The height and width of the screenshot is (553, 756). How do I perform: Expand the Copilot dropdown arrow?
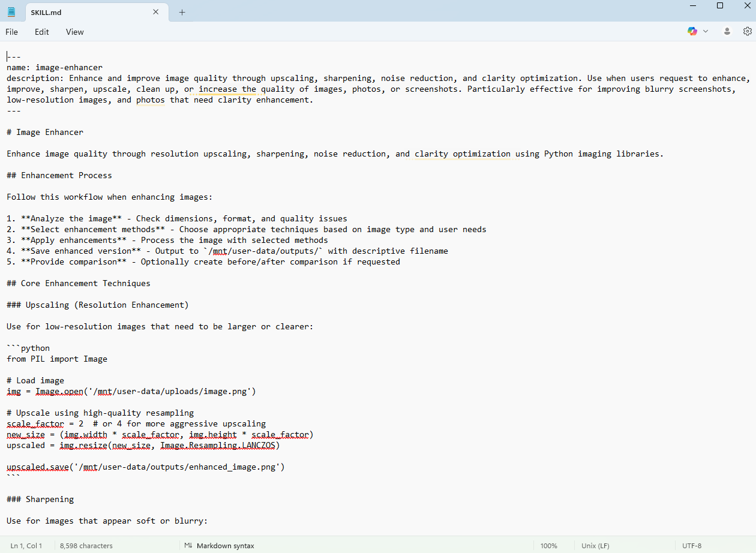[706, 31]
